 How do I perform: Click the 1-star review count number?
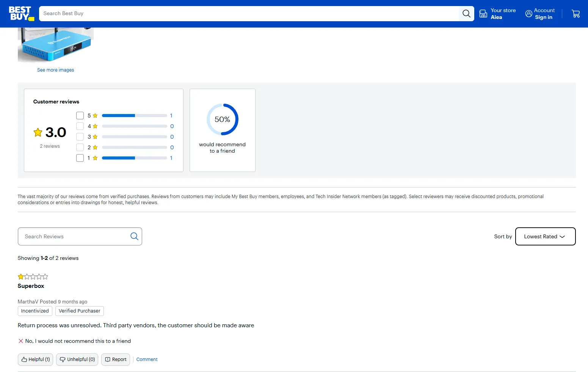coord(171,158)
